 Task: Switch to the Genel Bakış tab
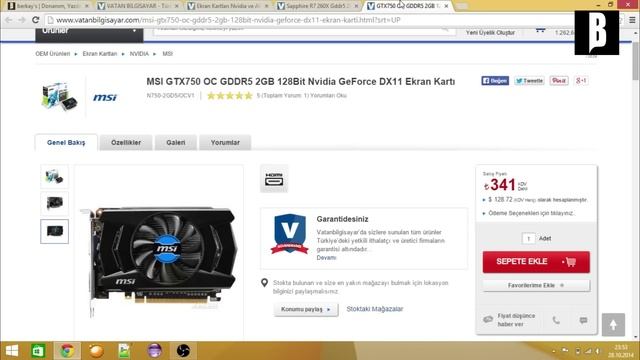pyautogui.click(x=66, y=142)
